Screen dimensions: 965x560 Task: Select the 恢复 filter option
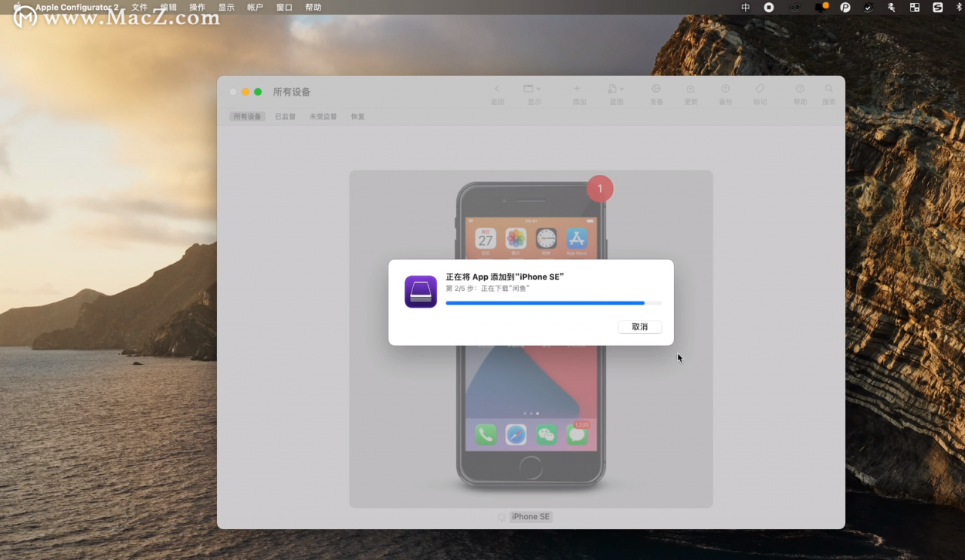tap(357, 116)
